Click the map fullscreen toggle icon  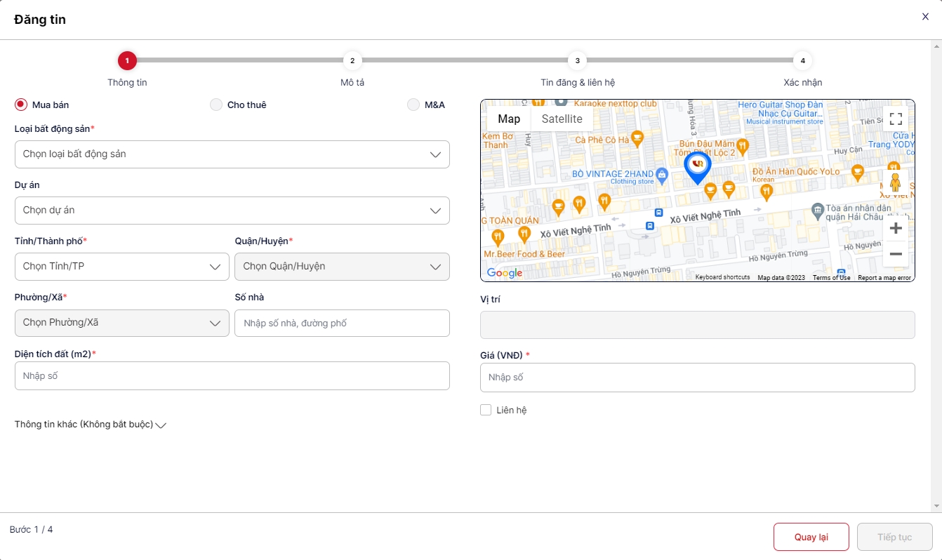[895, 119]
